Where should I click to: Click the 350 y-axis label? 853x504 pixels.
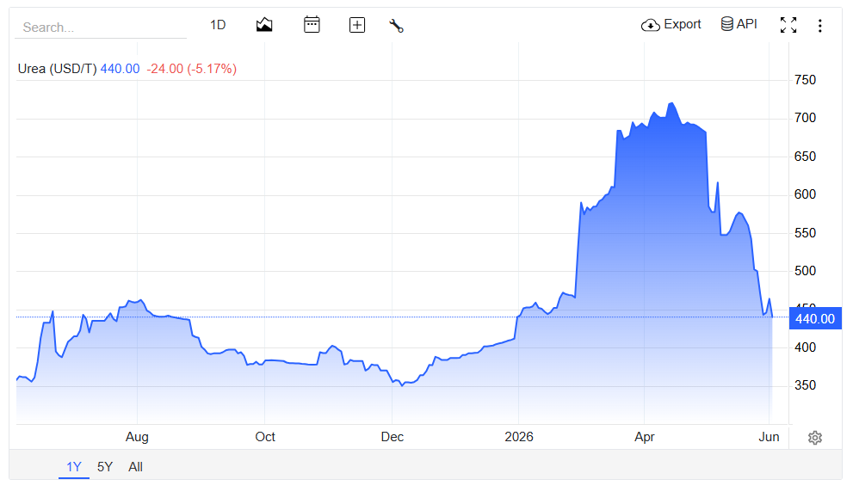point(805,385)
